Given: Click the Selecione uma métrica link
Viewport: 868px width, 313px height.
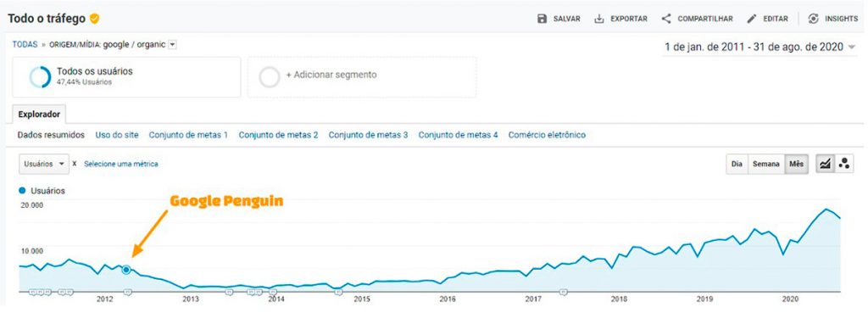Looking at the screenshot, I should pos(120,164).
